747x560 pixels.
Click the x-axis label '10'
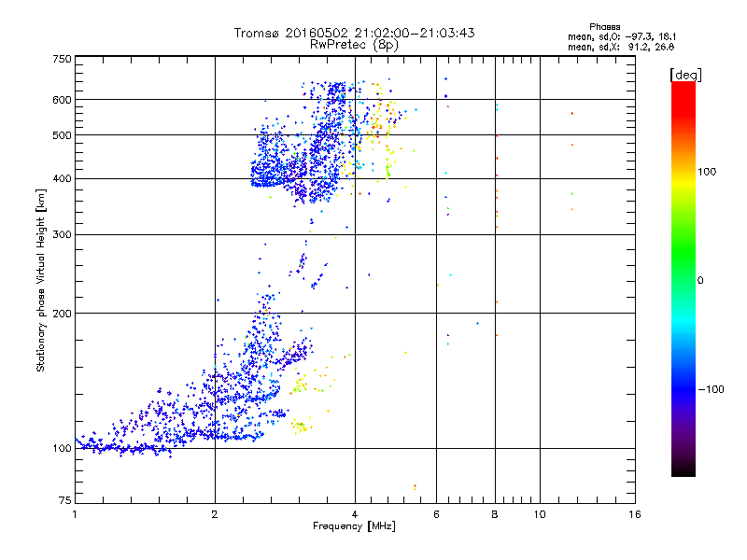(x=540, y=514)
